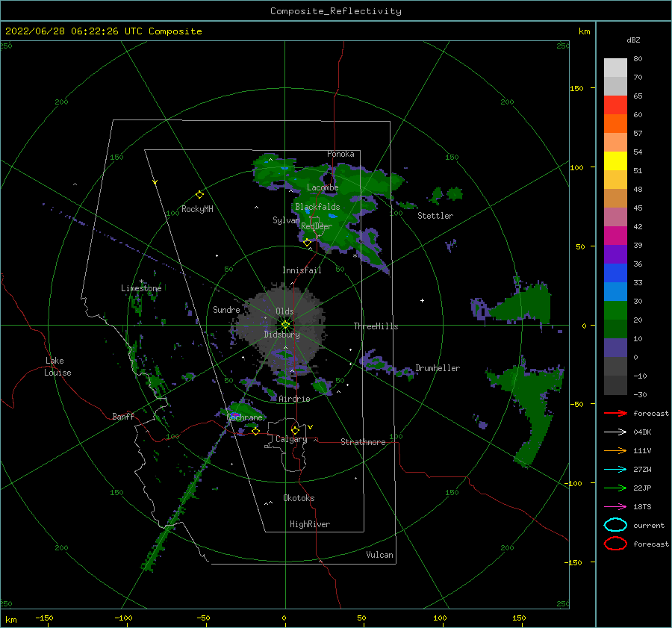Pick the yellow 51-54 dBZ color swatch
The height and width of the screenshot is (628, 672).
pos(615,161)
